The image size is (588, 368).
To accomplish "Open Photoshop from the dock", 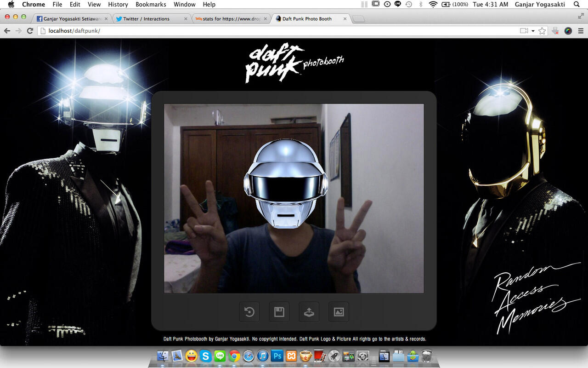I will (x=277, y=356).
